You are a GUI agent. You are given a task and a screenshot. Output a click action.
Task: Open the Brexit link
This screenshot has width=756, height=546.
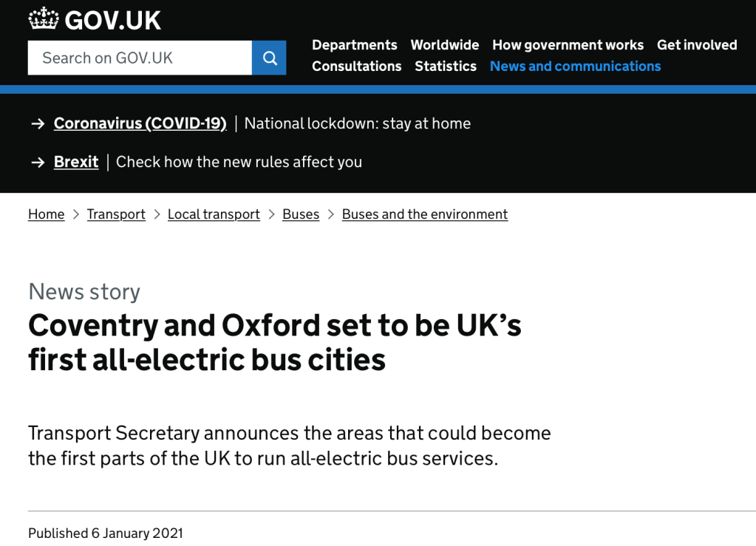[x=76, y=162]
